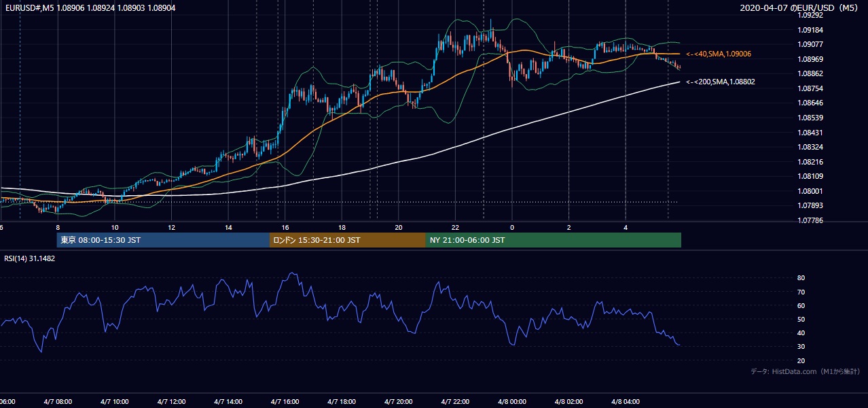Image resolution: width=868 pixels, height=408 pixels.
Task: Click the 4/7 16:00 time label
Action: pyautogui.click(x=285, y=401)
